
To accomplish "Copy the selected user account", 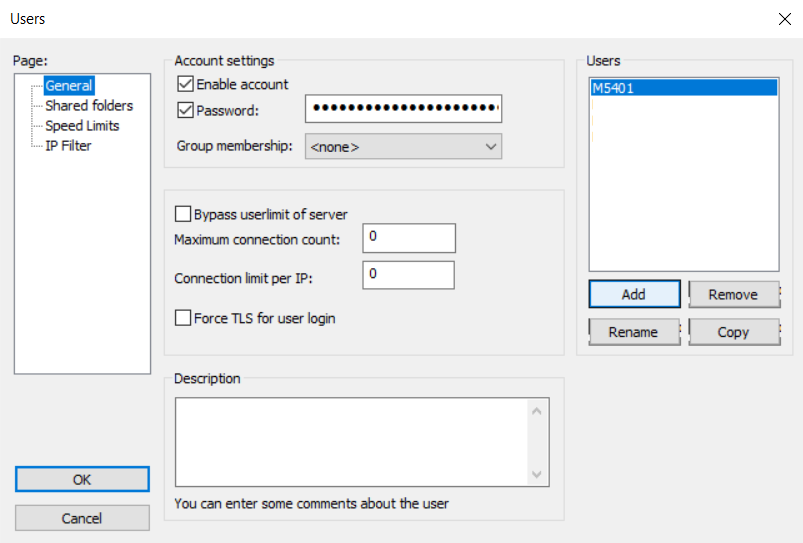I will click(733, 332).
